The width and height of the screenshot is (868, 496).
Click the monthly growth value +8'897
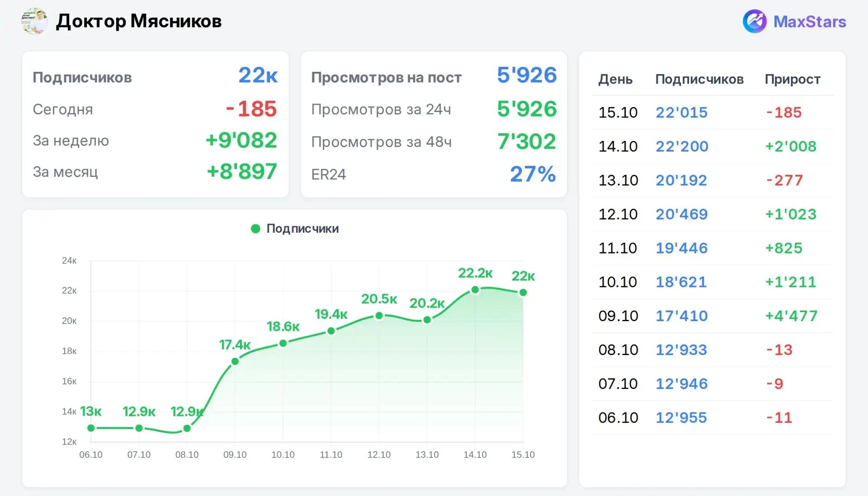(242, 171)
